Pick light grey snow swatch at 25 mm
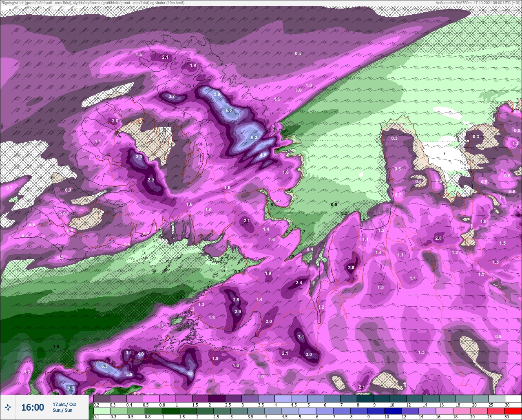Viewport: 522px width, 420px height. coord(497,398)
